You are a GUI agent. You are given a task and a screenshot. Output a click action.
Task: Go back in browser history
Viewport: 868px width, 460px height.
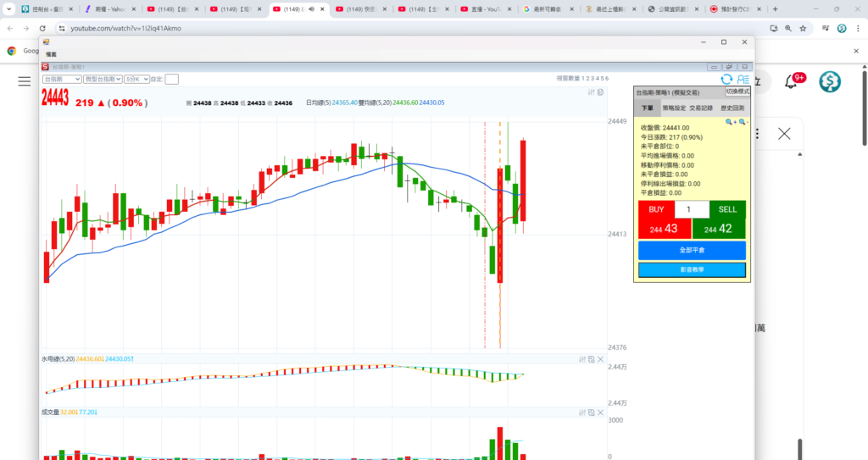10,28
